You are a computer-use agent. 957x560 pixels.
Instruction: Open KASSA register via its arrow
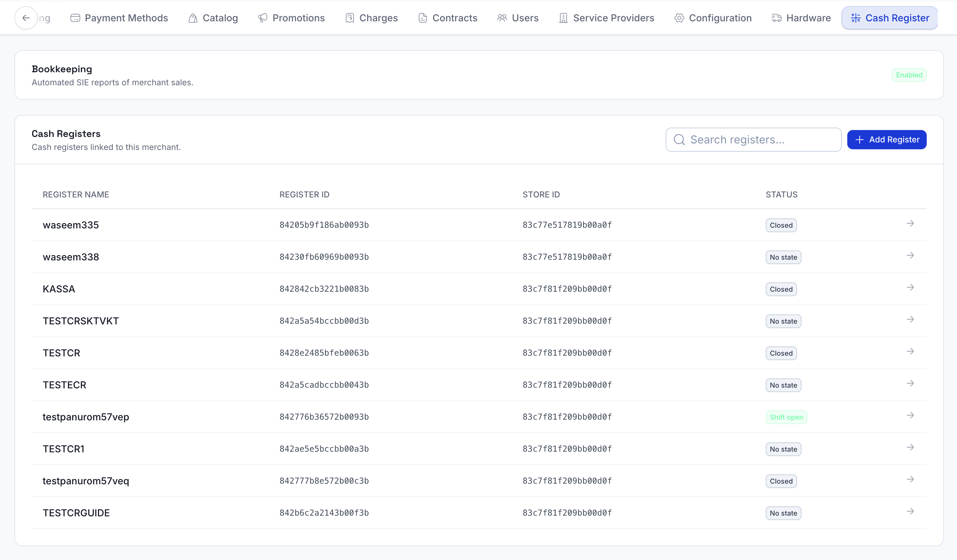[910, 288]
